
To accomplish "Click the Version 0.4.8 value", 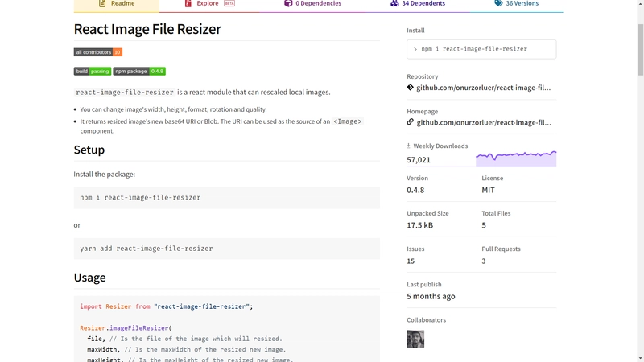I will [415, 190].
